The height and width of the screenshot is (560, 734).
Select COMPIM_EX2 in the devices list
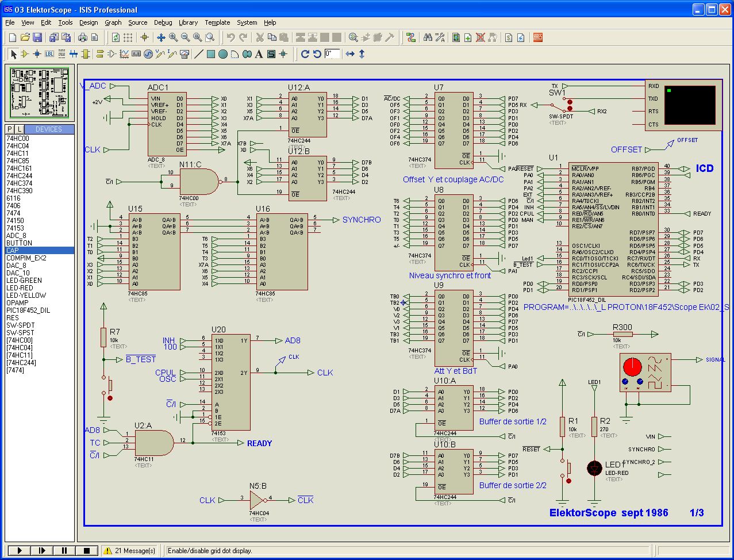click(26, 258)
